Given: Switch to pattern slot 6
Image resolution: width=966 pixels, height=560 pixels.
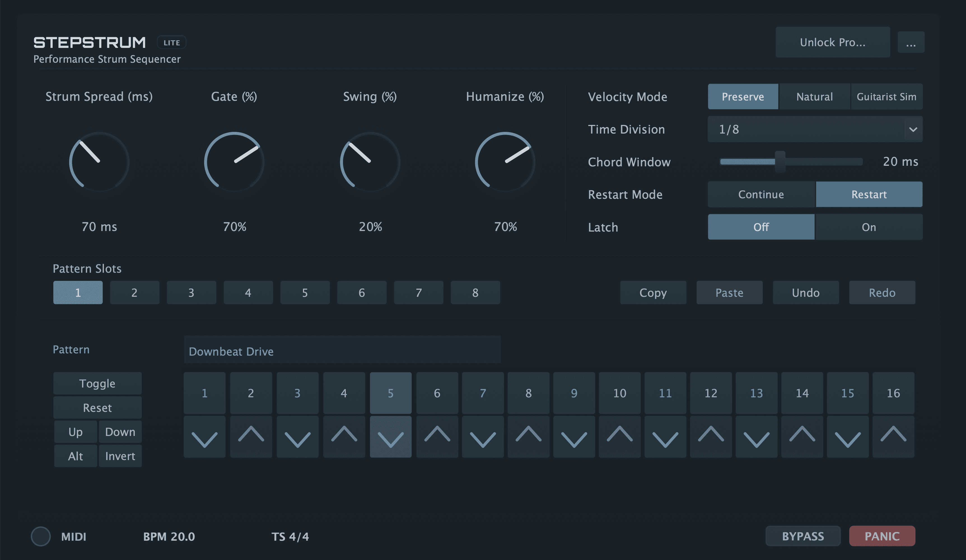Looking at the screenshot, I should coord(361,292).
